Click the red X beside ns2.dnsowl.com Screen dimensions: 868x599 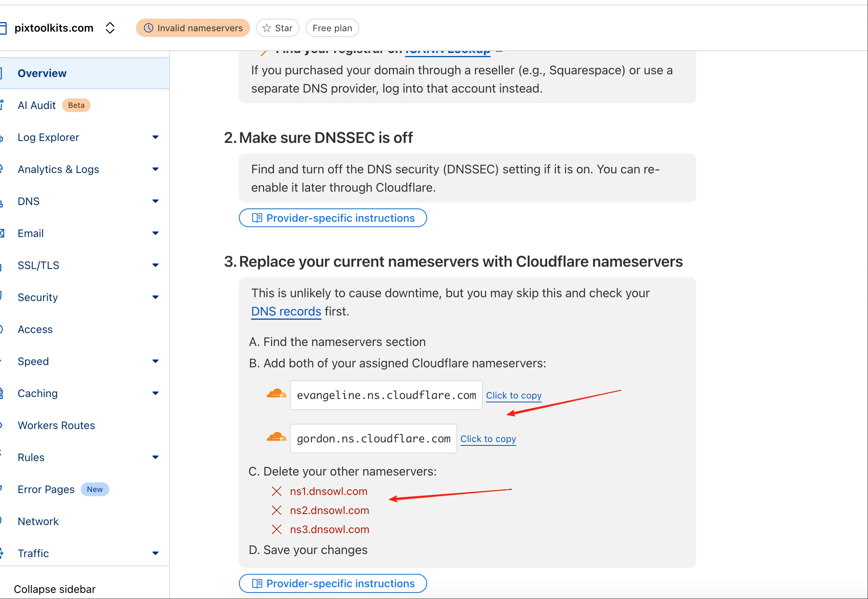tap(277, 511)
